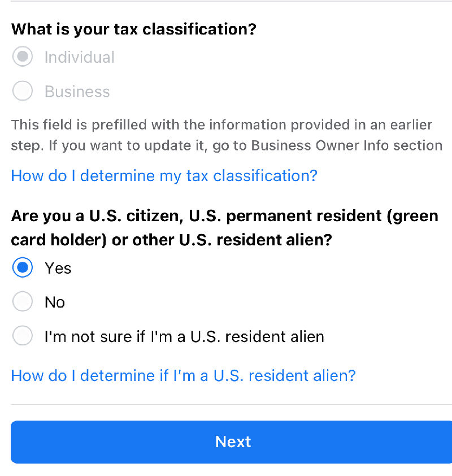
Task: Click the empty No radio circle
Action: (x=23, y=302)
